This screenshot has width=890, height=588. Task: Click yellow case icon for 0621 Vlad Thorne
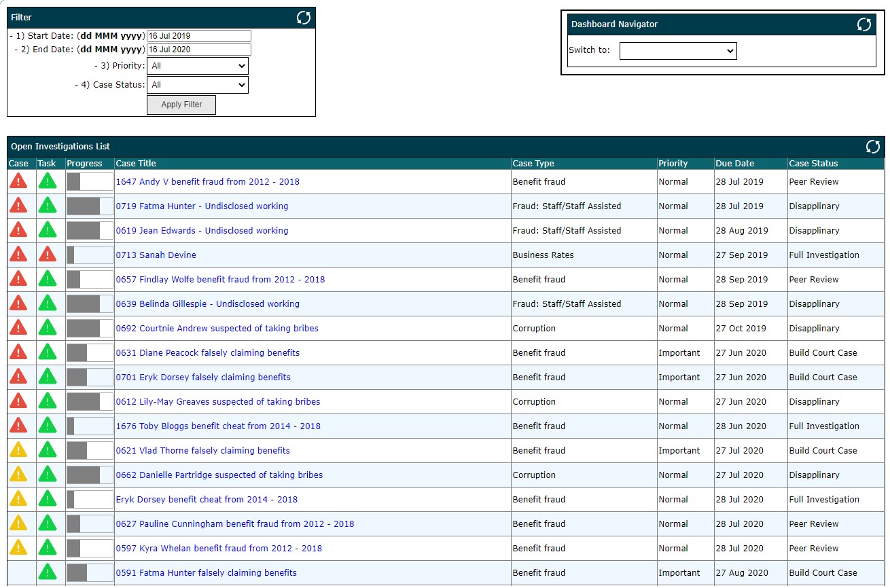(18, 450)
